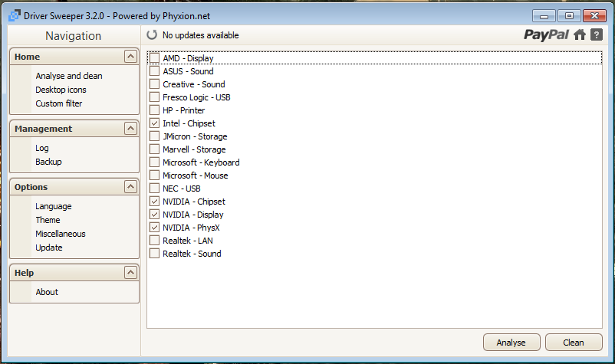Open the About page

pos(47,292)
